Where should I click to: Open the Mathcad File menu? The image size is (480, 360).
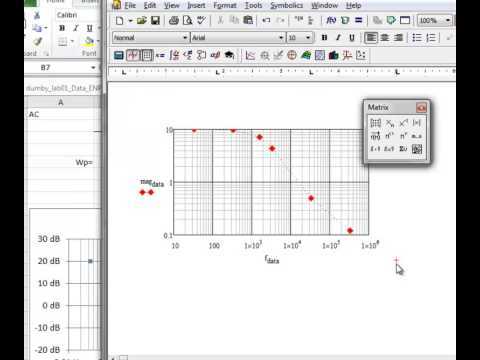point(130,5)
